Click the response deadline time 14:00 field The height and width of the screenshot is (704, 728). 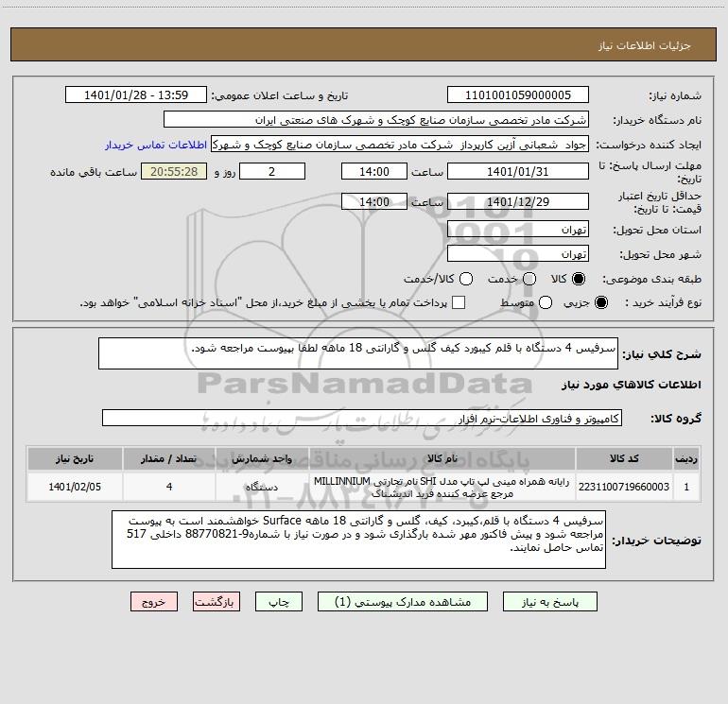point(374,171)
